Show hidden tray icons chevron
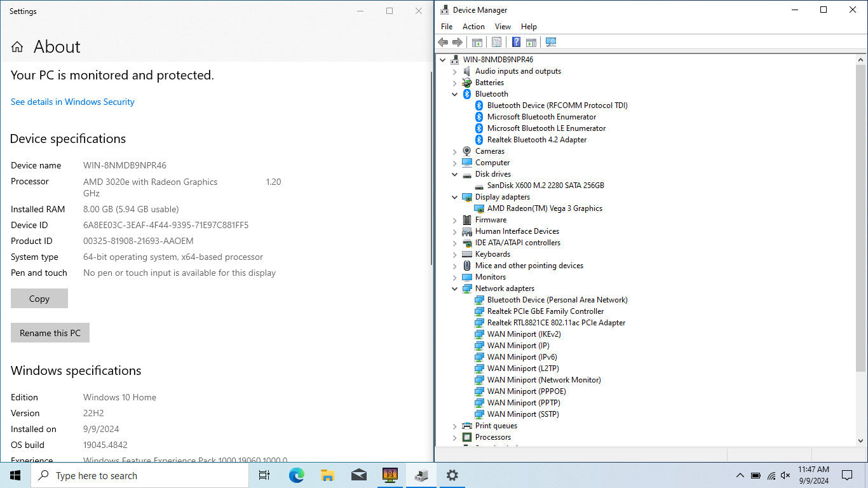Viewport: 868px width, 488px height. coord(740,475)
